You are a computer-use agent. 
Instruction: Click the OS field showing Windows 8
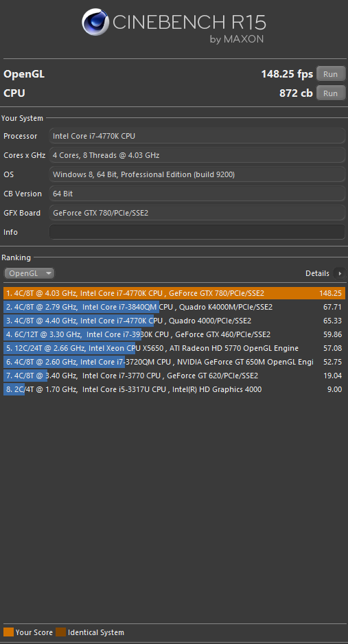(197, 174)
